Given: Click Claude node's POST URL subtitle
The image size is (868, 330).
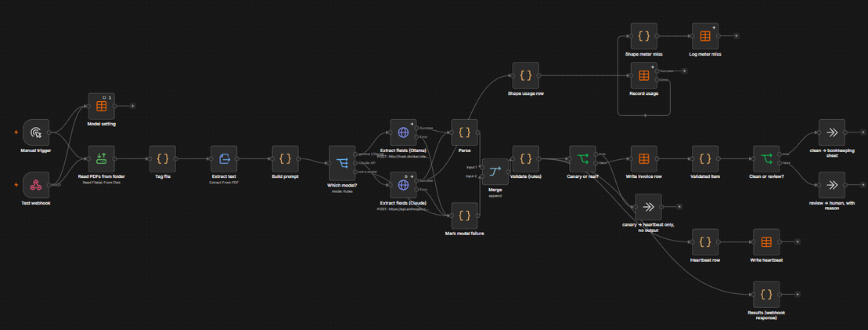Looking at the screenshot, I should pyautogui.click(x=404, y=209).
